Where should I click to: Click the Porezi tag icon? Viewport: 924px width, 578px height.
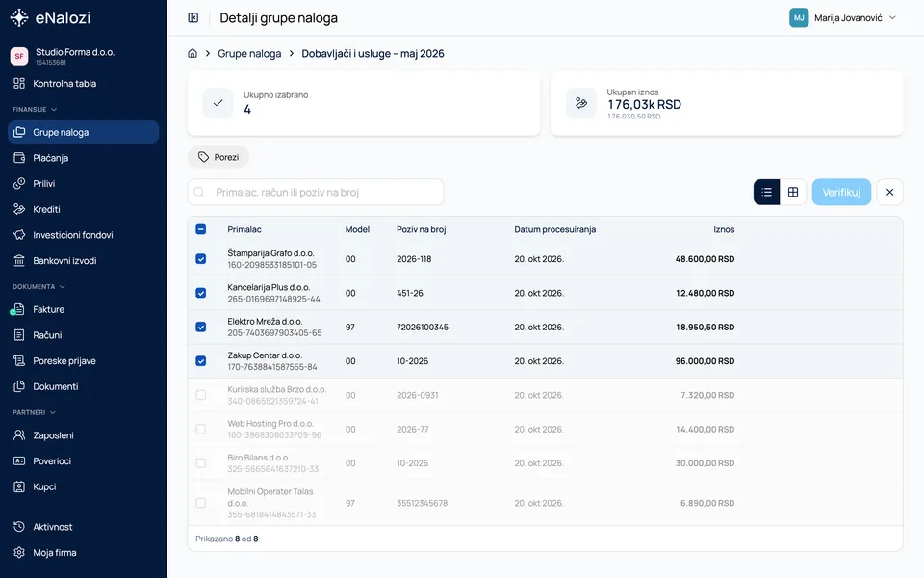(203, 157)
